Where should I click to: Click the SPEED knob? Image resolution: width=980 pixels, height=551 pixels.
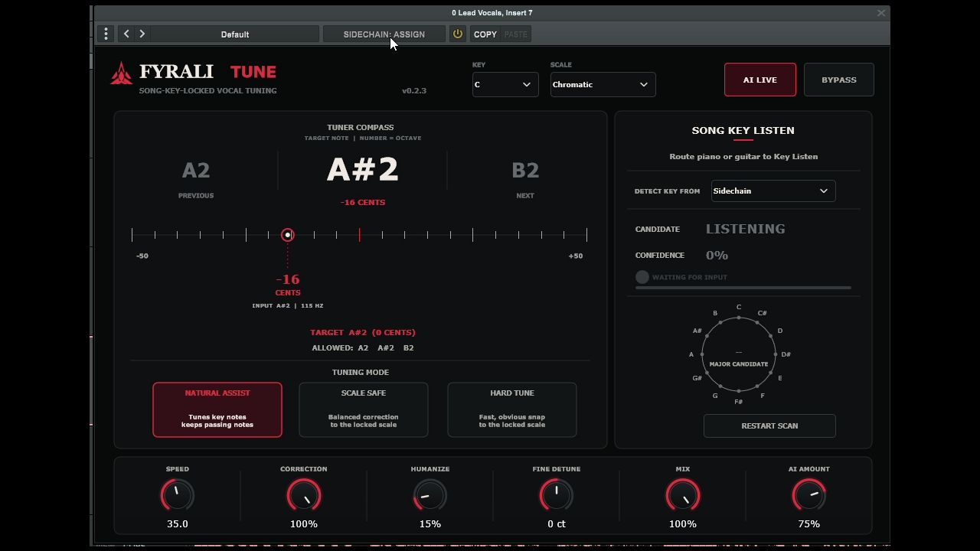177,495
